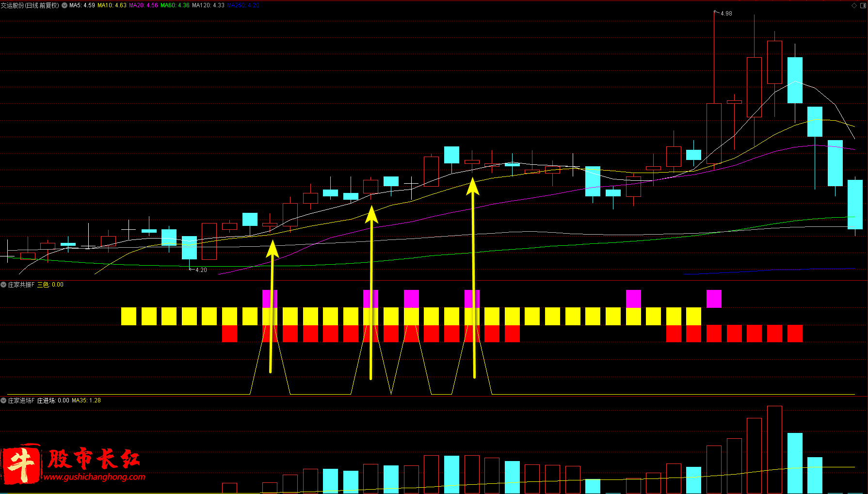Click the 庄家共振F indicator name
Screen dimensions: 868x494
[x=21, y=285]
